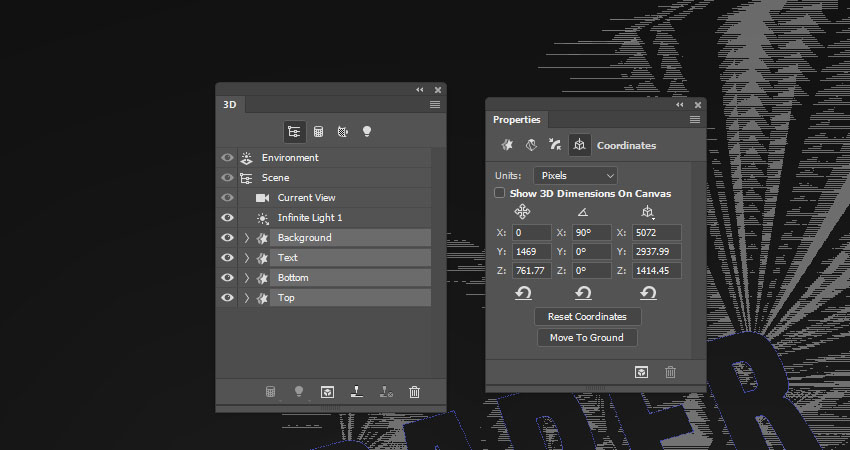Image resolution: width=850 pixels, height=450 pixels.
Task: Click the trash icon in Properties panel
Action: tap(671, 372)
